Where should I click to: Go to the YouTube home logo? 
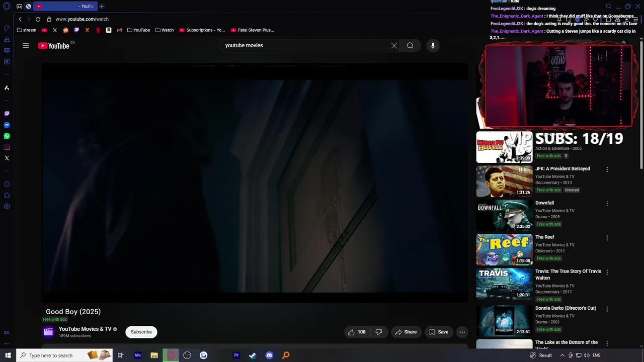pyautogui.click(x=53, y=46)
